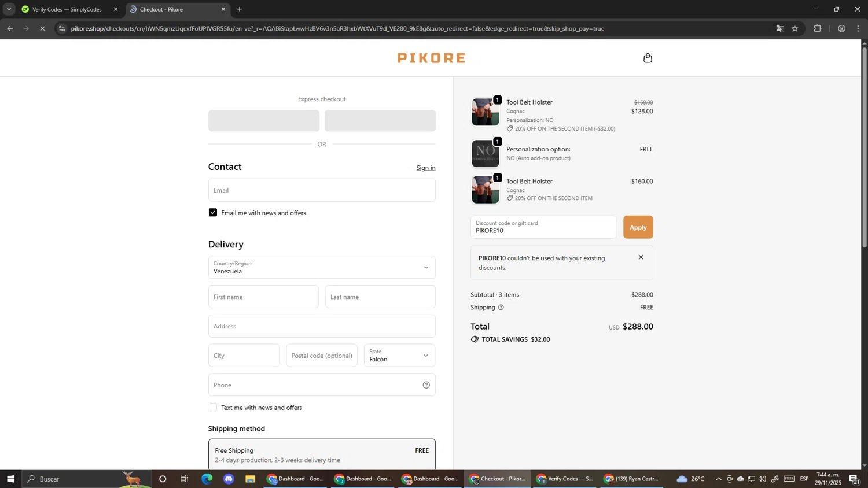
Task: Go back to the previous page
Action: pos(10,28)
